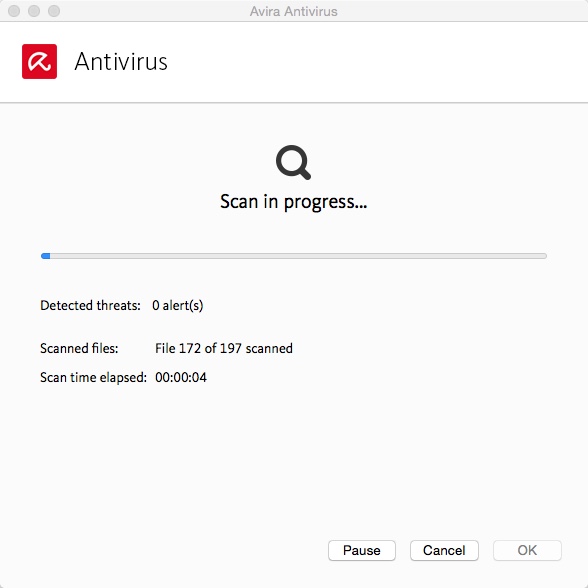
Task: Click the minimize window button
Action: tap(34, 11)
